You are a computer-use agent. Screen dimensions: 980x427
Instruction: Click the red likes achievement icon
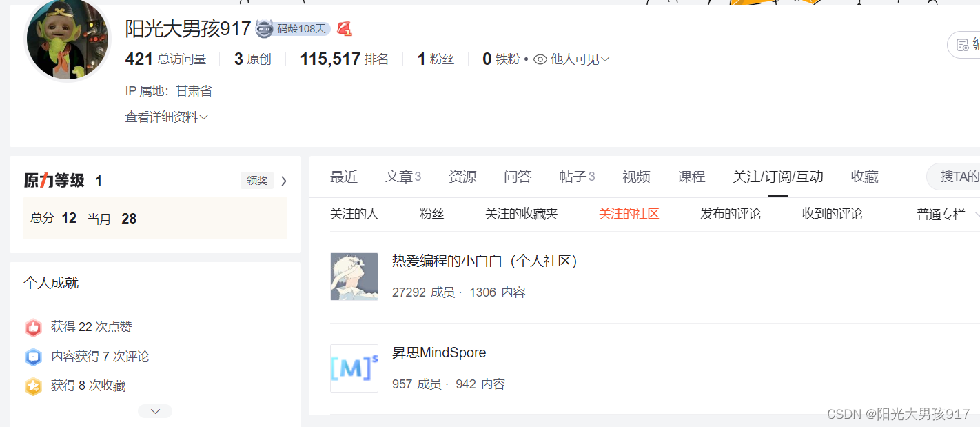[x=33, y=327]
